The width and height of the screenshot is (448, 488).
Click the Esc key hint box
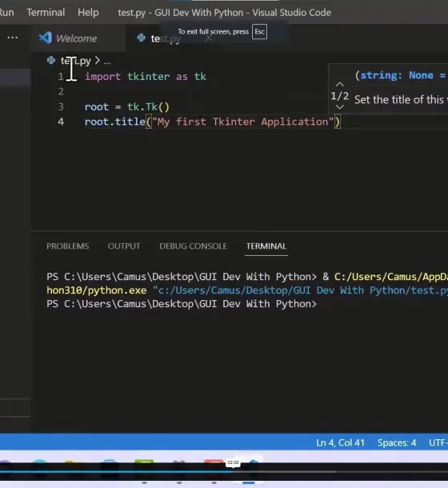tap(259, 31)
